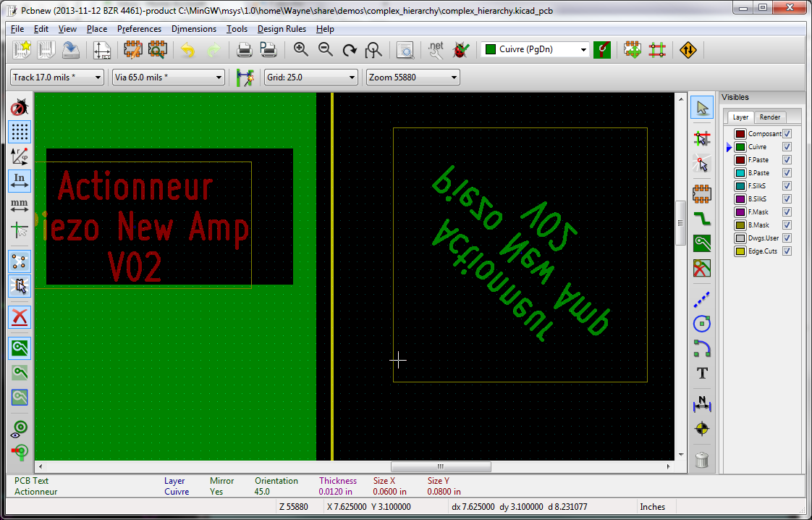Screen dimensions: 812x520
Task: Switch to the Render tab
Action: point(770,117)
